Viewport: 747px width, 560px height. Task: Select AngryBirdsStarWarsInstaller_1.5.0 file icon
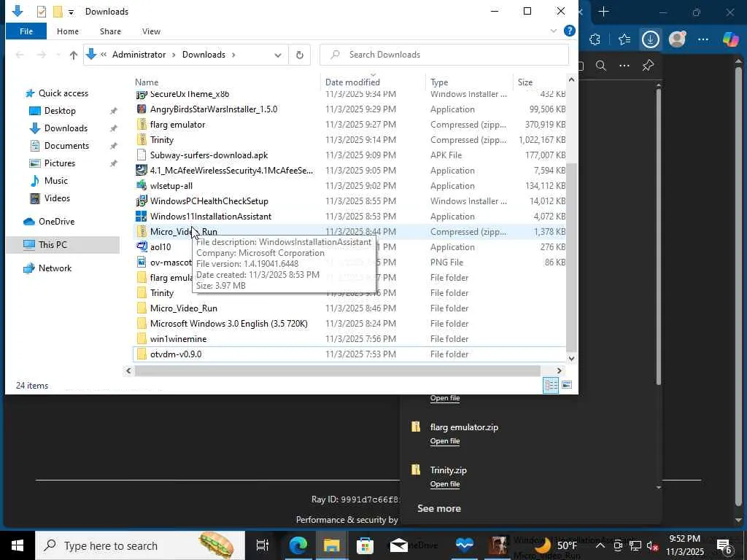(x=142, y=109)
